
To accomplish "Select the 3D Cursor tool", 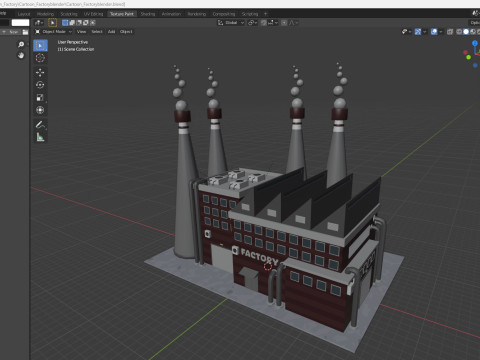I will pos(40,58).
